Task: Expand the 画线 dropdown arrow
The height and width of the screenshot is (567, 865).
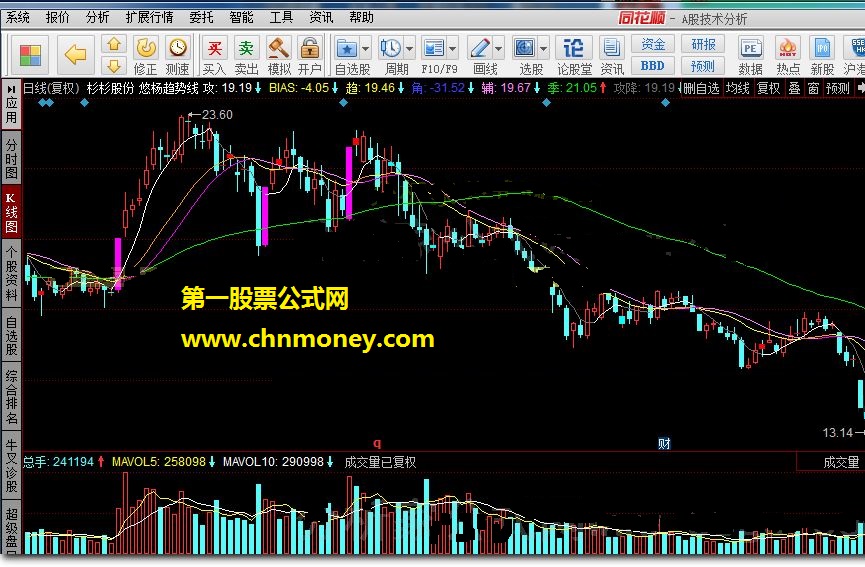Action: point(499,49)
